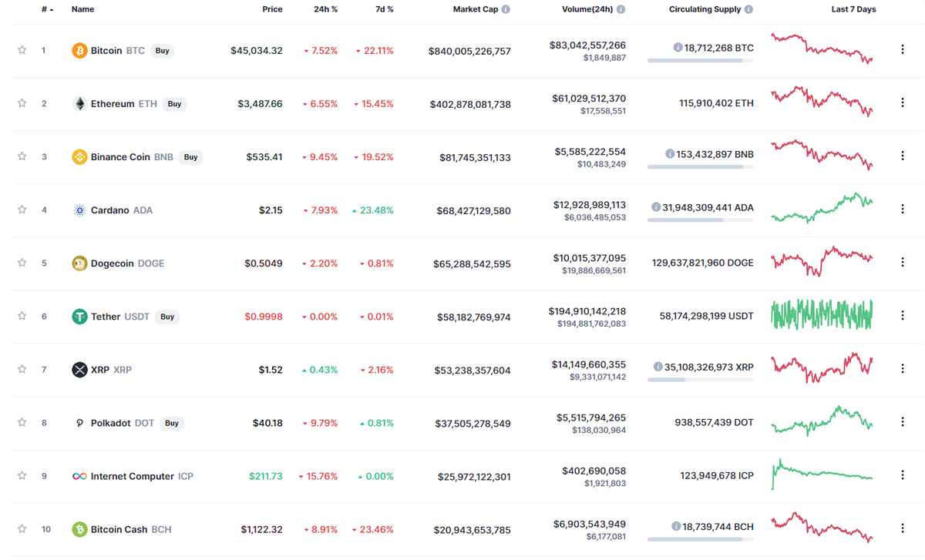The height and width of the screenshot is (560, 925).
Task: Open Bitcoin 7-day sparkline chart
Action: (822, 48)
